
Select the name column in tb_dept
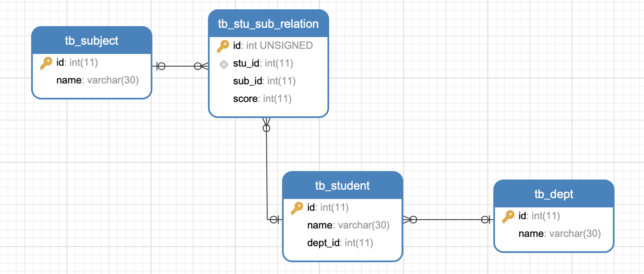tap(559, 234)
